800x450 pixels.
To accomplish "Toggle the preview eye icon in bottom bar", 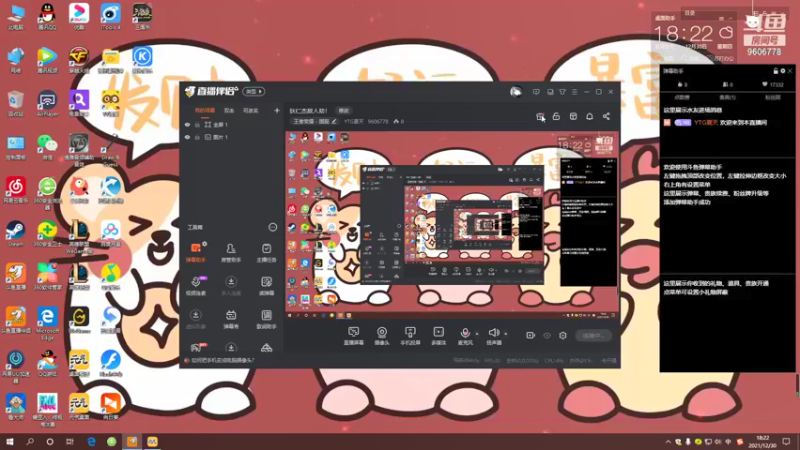I will click(546, 335).
